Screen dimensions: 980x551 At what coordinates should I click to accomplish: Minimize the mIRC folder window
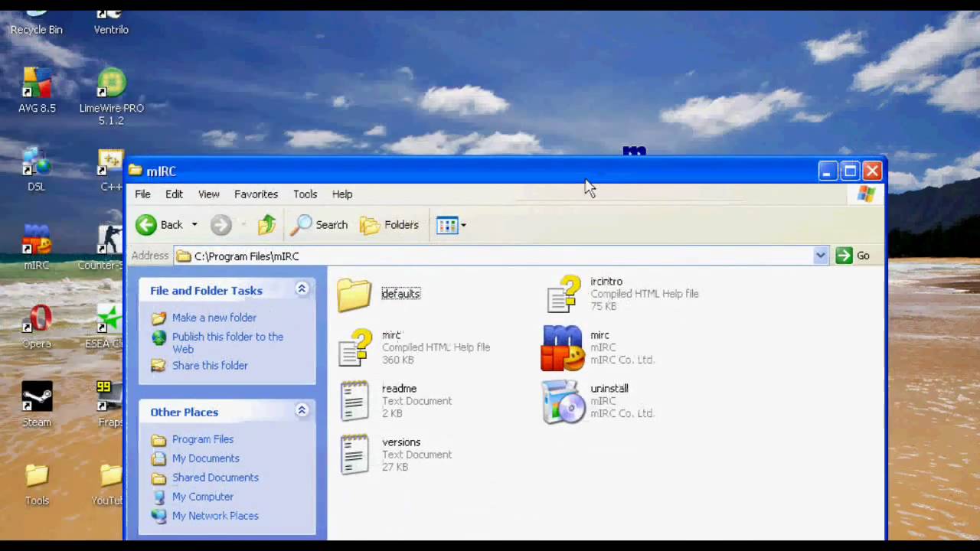[827, 171]
